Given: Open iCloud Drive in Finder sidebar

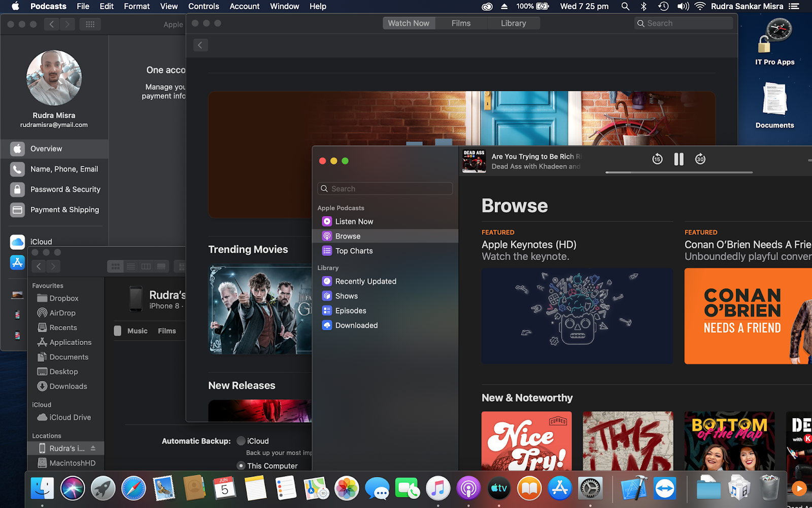Looking at the screenshot, I should [x=64, y=418].
